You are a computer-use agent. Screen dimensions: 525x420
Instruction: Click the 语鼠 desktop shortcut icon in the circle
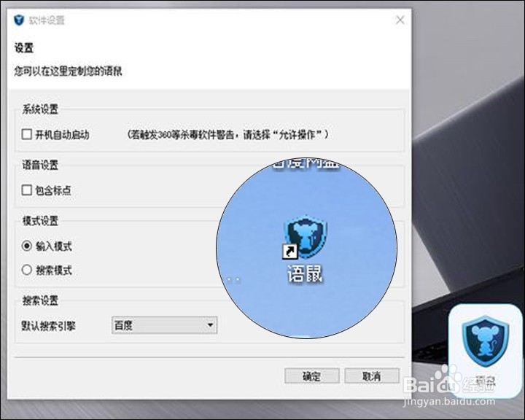tap(306, 238)
